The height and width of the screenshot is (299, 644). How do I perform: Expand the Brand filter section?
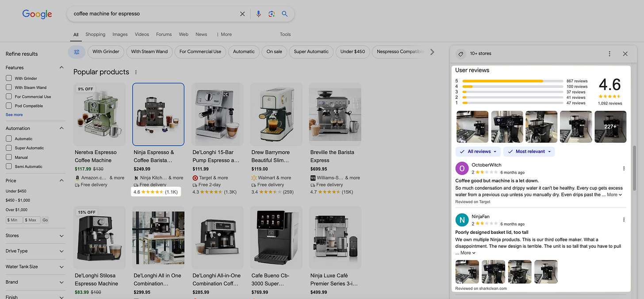click(x=61, y=282)
